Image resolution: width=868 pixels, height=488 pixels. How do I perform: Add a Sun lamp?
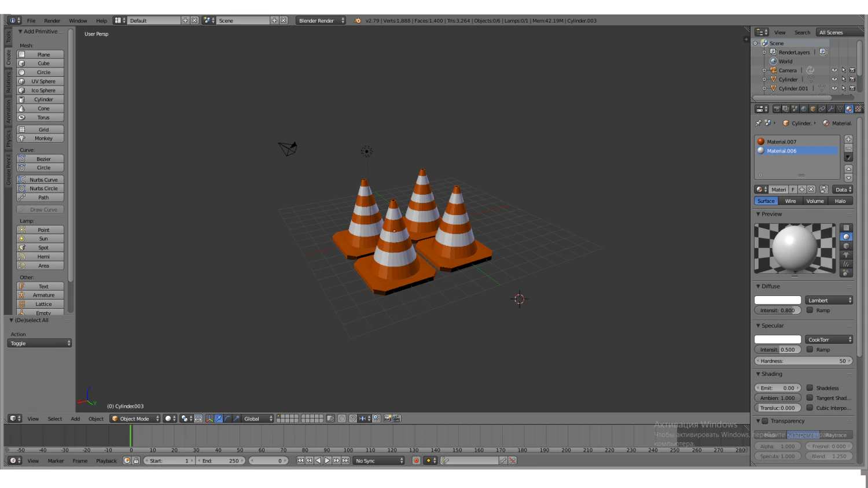40,239
